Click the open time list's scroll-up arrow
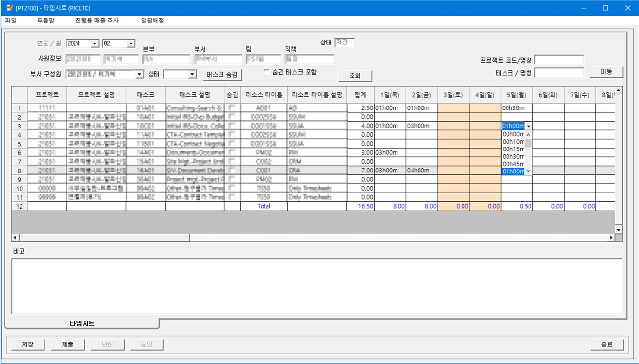The image size is (639, 364). (x=529, y=134)
